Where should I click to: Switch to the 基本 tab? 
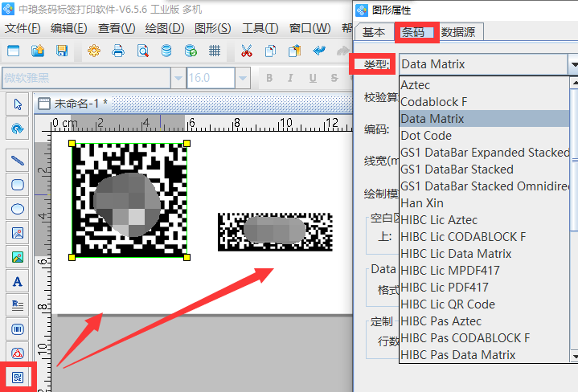click(374, 32)
